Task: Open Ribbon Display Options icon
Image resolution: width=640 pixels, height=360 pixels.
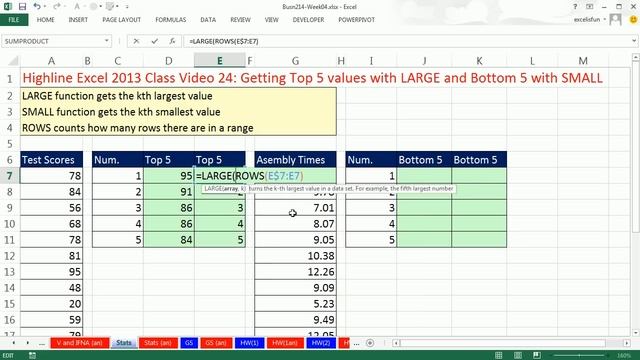Action: pyautogui.click(x=589, y=7)
